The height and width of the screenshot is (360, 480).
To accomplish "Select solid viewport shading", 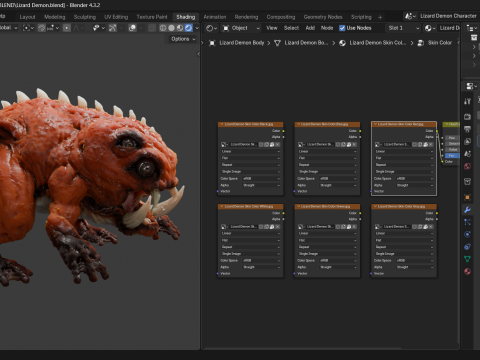I will (171, 28).
